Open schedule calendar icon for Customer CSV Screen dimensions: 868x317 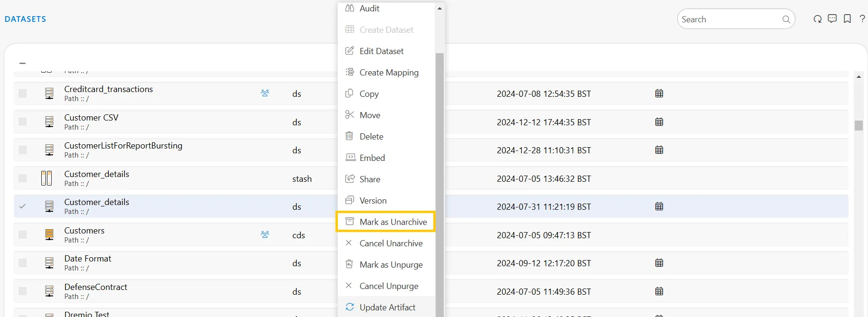point(659,122)
